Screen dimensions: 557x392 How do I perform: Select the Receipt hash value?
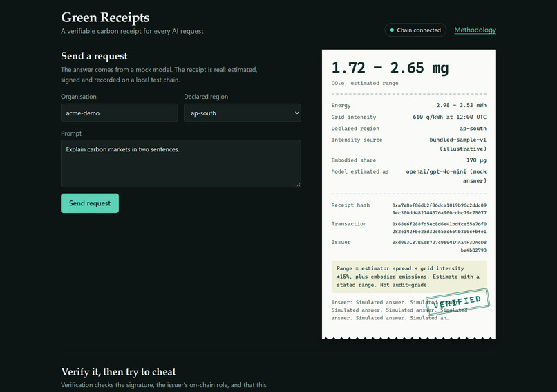pyautogui.click(x=439, y=209)
